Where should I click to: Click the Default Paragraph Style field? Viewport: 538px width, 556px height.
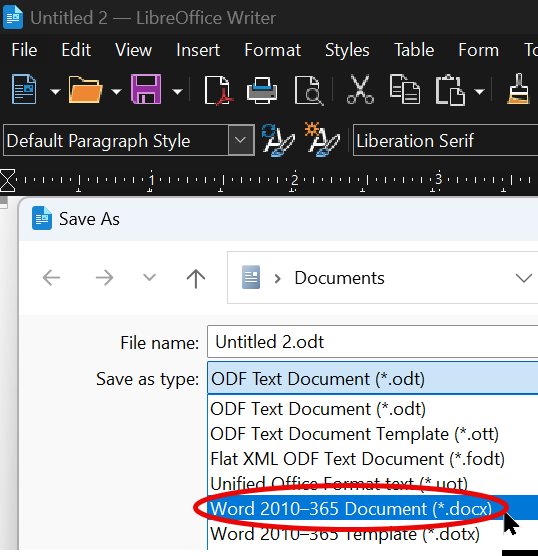click(116, 140)
